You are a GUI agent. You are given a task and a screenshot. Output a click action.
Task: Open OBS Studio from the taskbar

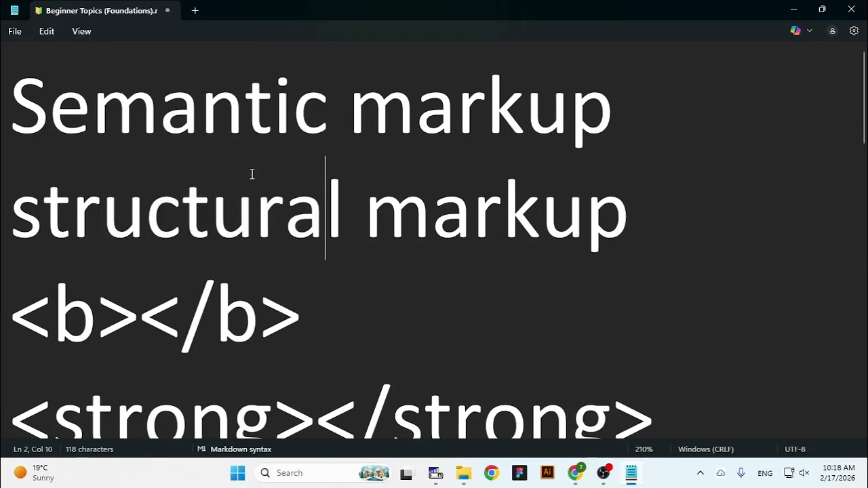(x=604, y=473)
